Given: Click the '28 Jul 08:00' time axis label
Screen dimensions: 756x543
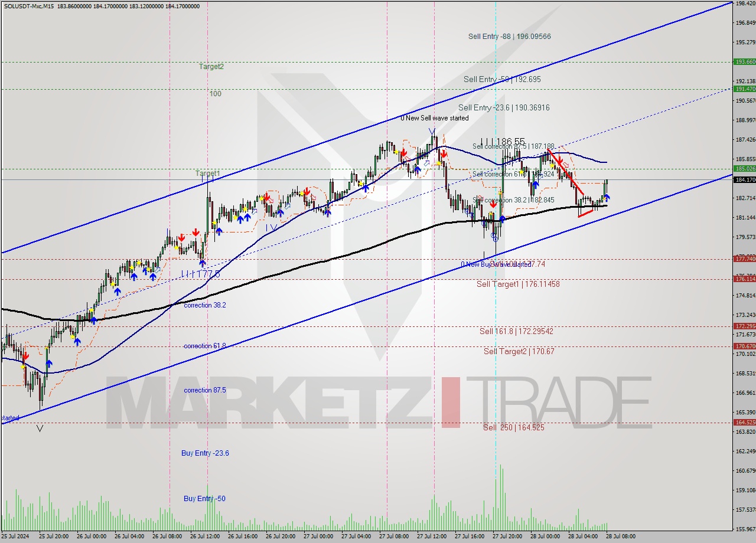Looking at the screenshot, I should pos(621,537).
